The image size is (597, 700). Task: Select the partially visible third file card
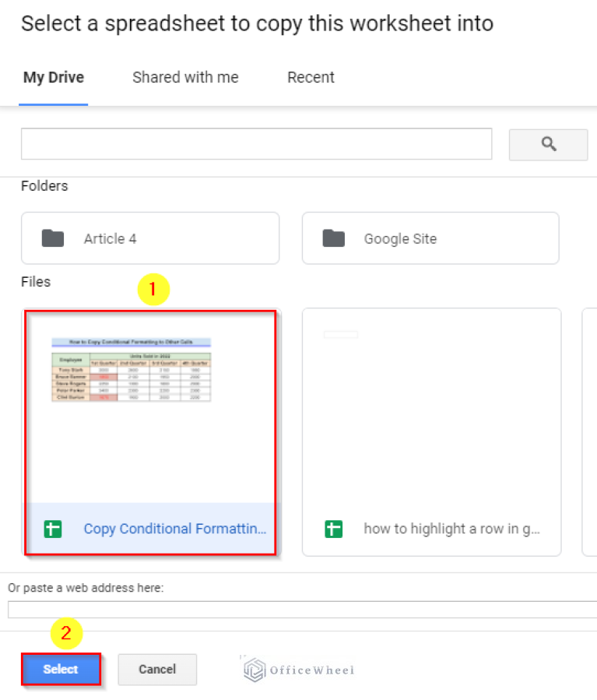tap(589, 432)
